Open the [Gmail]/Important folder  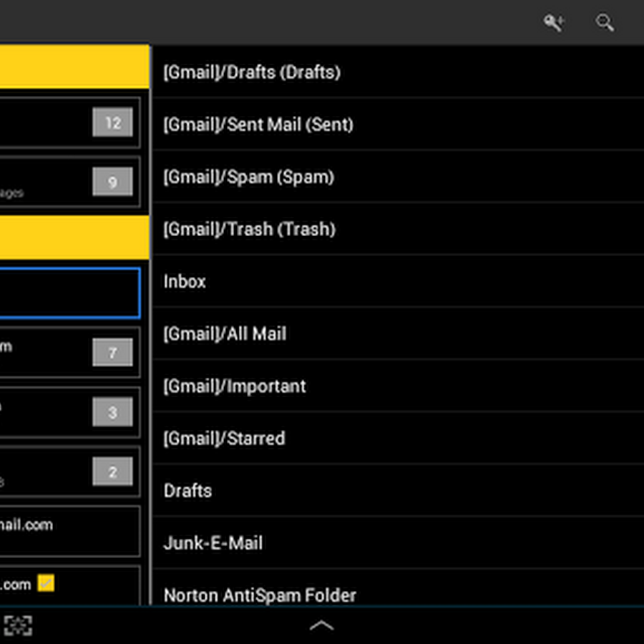tap(398, 386)
